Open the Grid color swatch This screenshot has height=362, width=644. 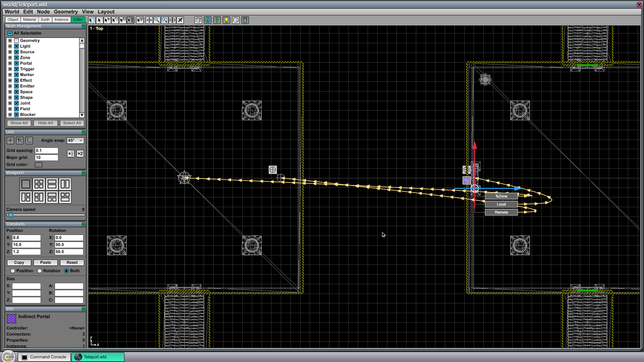39,165
